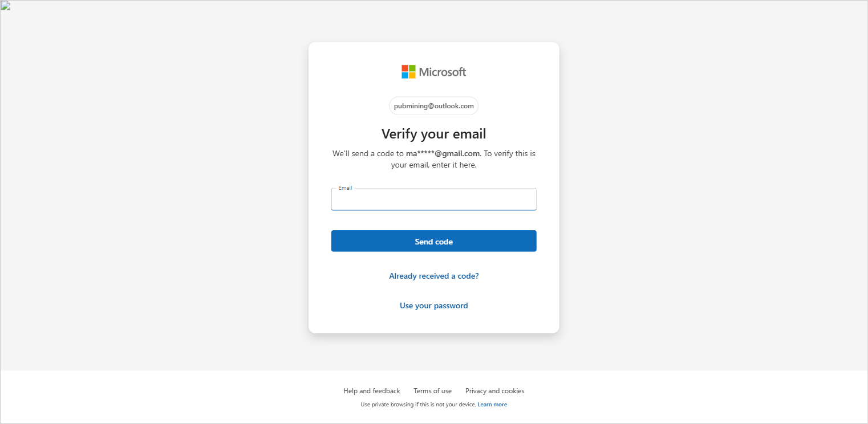Open the Terms of use footer link
868x424 pixels.
[433, 391]
